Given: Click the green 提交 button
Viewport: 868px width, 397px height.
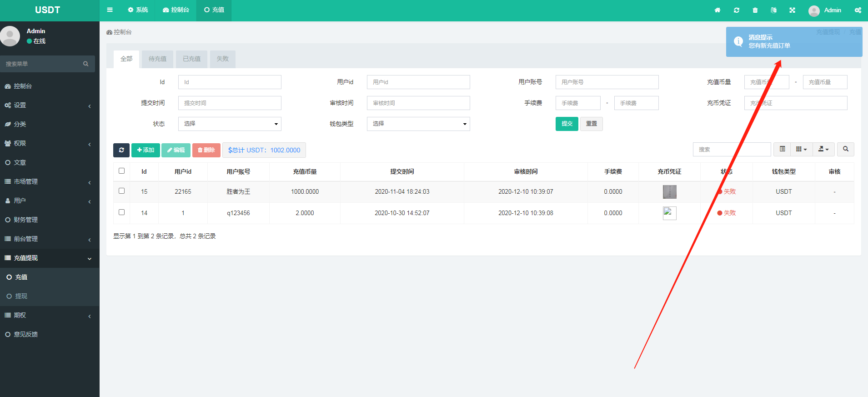Looking at the screenshot, I should click(x=567, y=124).
